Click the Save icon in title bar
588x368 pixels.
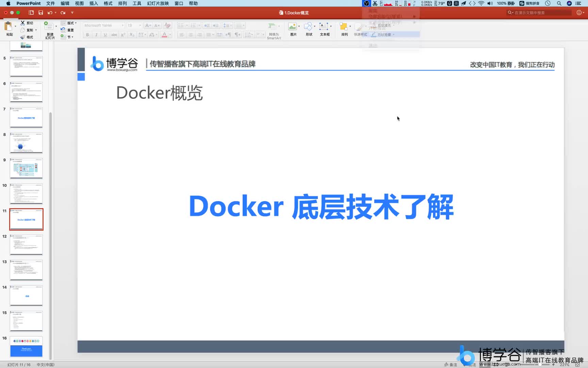(x=40, y=13)
